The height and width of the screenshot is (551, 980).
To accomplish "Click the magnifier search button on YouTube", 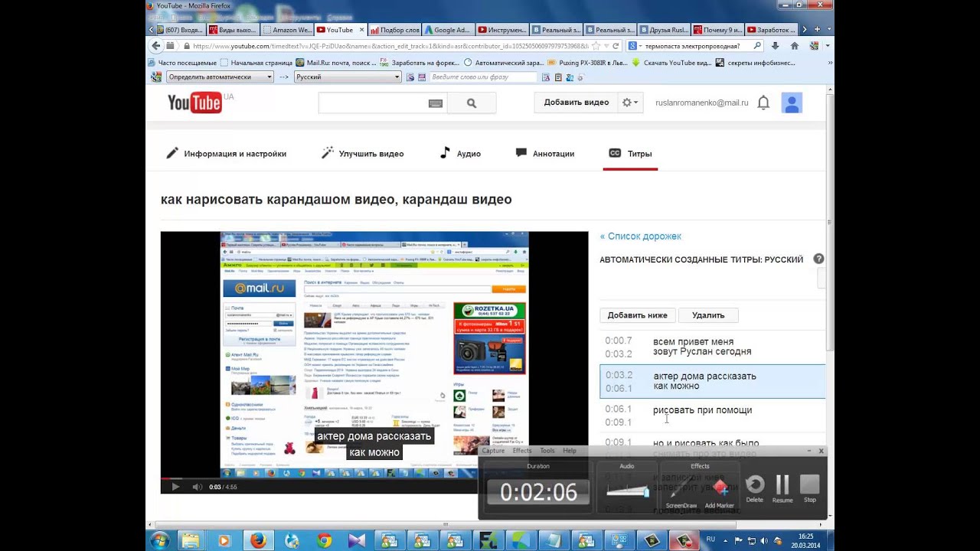I will coord(472,103).
